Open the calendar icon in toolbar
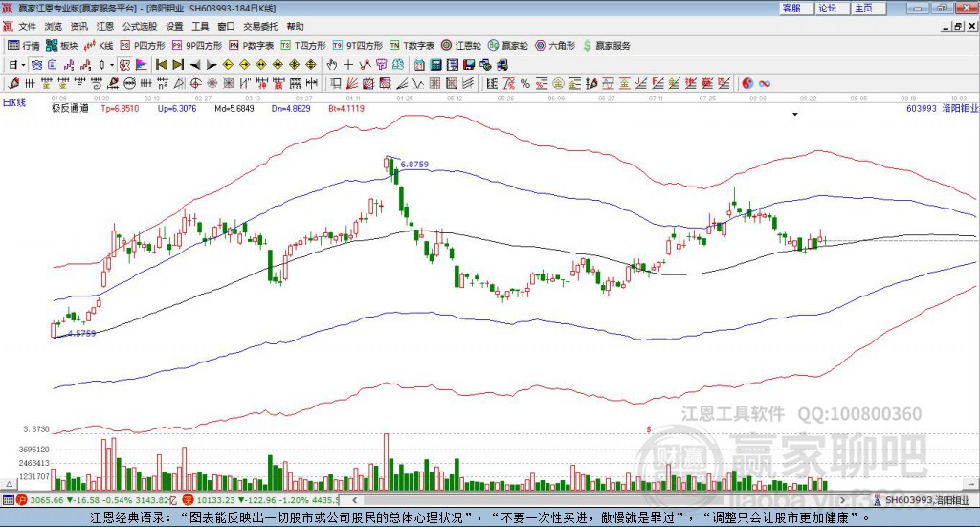The image size is (980, 527). click(x=419, y=65)
